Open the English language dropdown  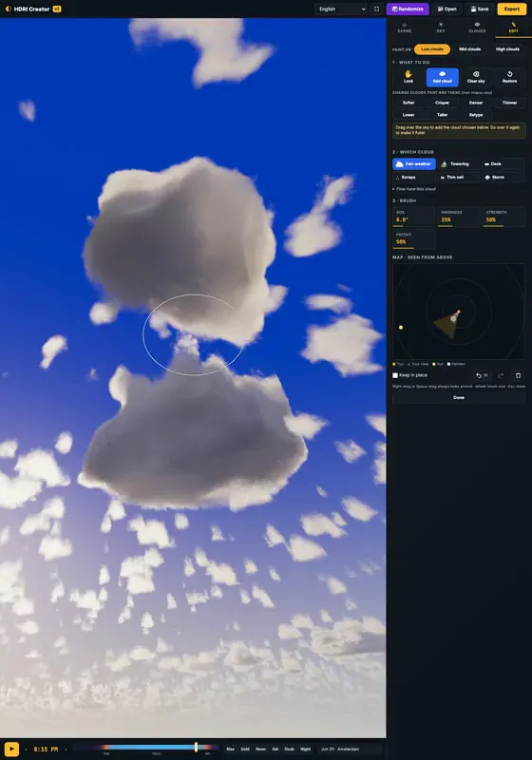click(x=341, y=9)
